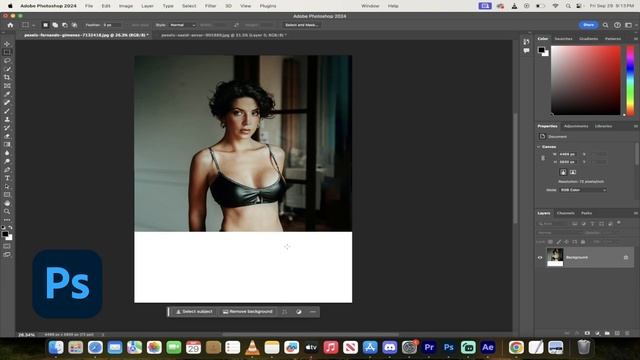Open the Color panel options menu
Screen dimensions: 640x360
pos(636,38)
